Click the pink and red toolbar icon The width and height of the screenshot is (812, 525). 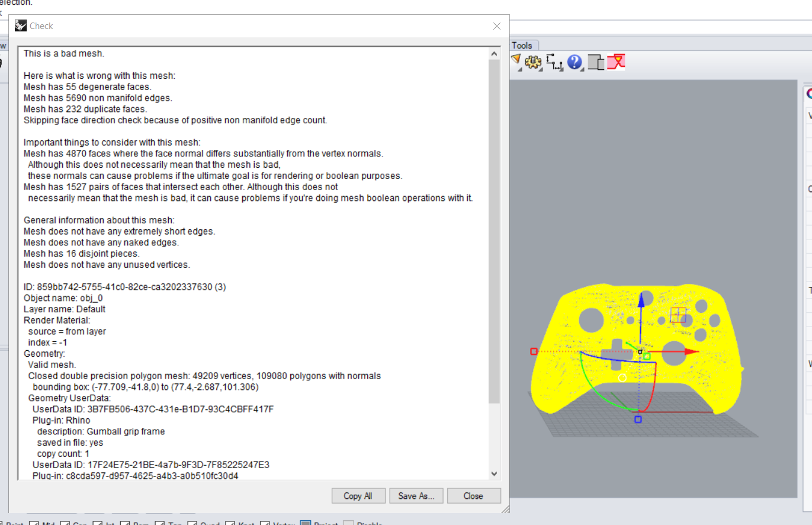click(617, 62)
